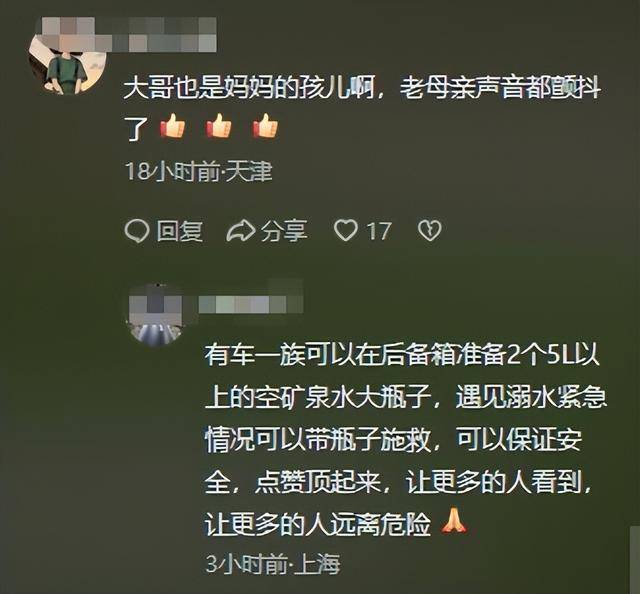Tap the like count 17

click(x=379, y=231)
